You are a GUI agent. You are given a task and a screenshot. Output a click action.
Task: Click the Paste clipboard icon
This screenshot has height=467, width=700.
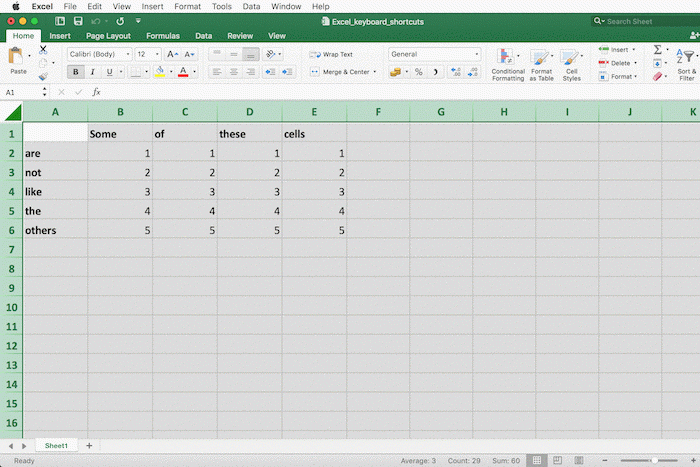click(x=18, y=58)
